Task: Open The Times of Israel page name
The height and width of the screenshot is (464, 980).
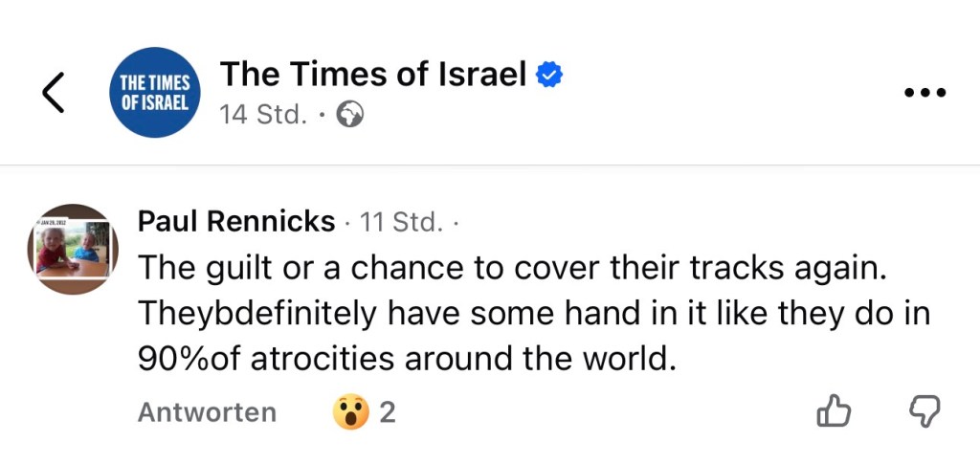Action: (x=372, y=74)
